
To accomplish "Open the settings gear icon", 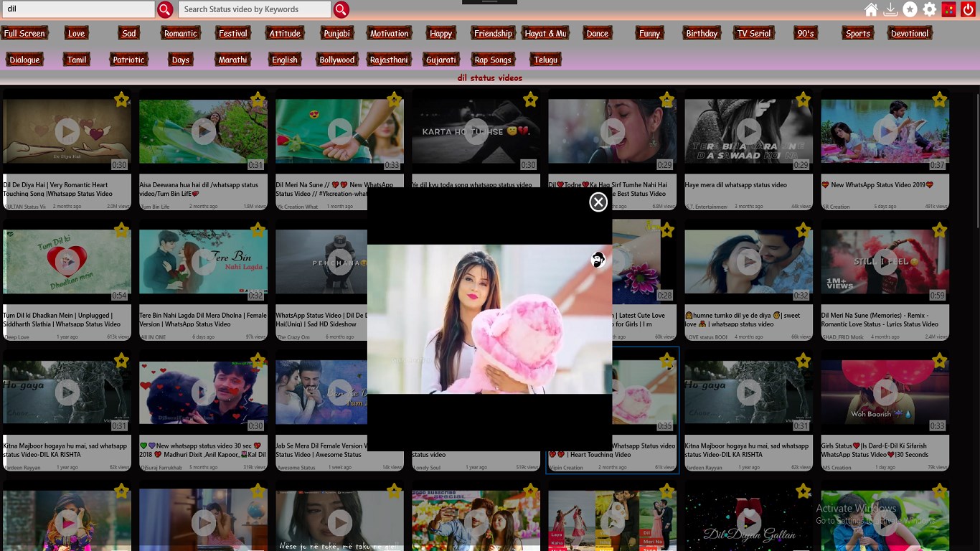I will click(930, 9).
